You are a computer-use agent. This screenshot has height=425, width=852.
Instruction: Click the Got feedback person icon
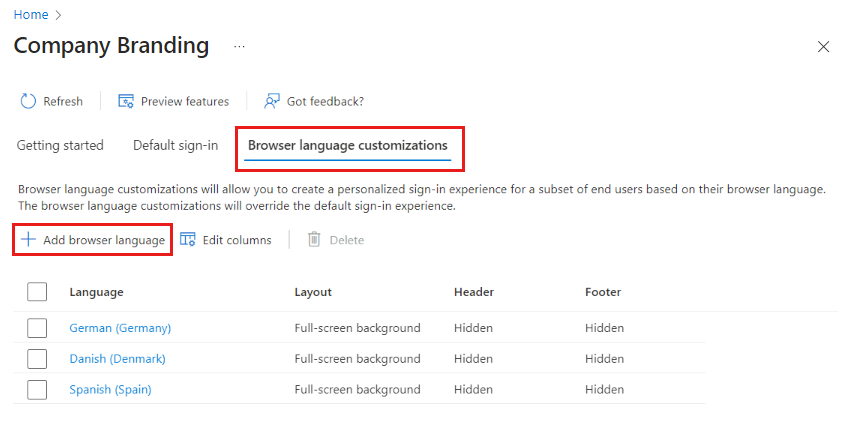[272, 102]
